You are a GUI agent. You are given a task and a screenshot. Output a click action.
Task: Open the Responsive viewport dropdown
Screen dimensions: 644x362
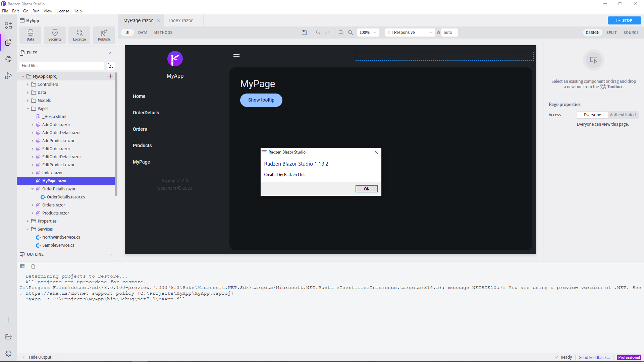(x=410, y=33)
